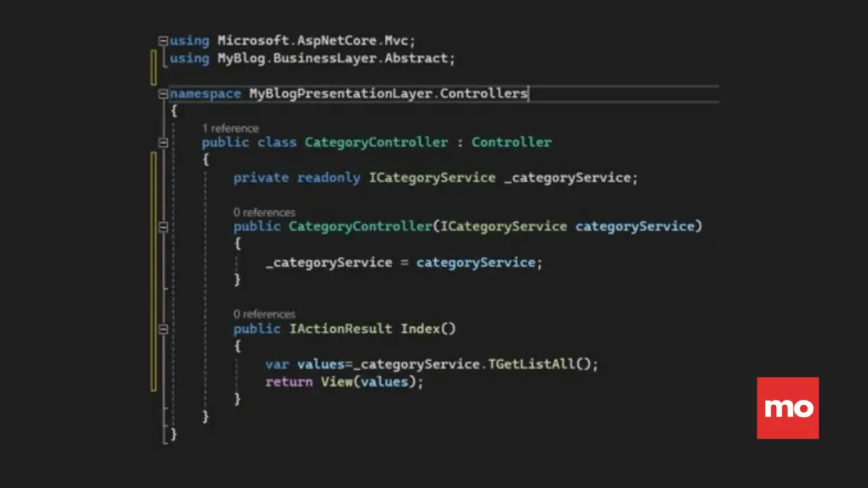Image resolution: width=868 pixels, height=488 pixels.
Task: Click 'ICategoryService' in the private field declaration
Action: pos(432,178)
